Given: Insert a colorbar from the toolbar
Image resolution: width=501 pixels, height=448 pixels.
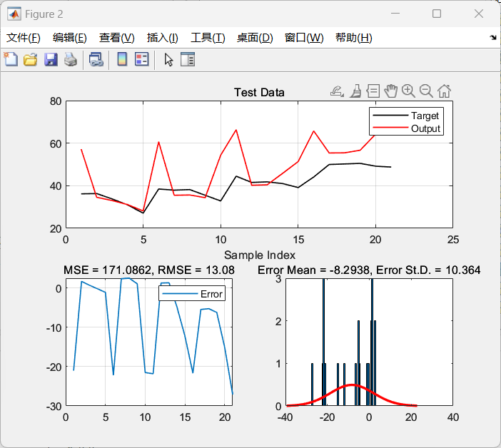Looking at the screenshot, I should [122, 60].
